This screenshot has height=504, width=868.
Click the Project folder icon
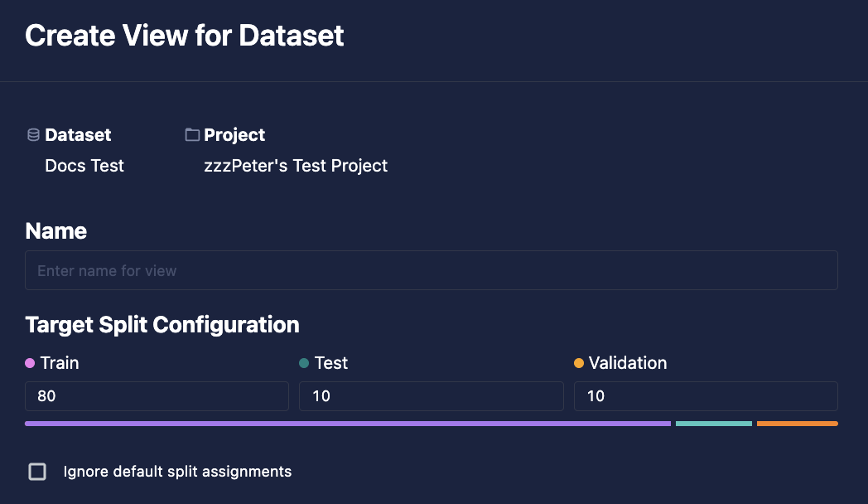pos(192,134)
